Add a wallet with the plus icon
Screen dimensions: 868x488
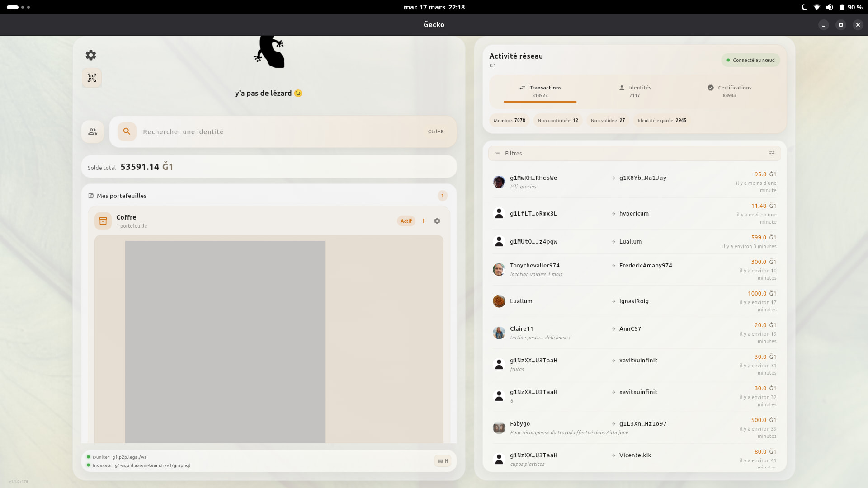tap(424, 221)
